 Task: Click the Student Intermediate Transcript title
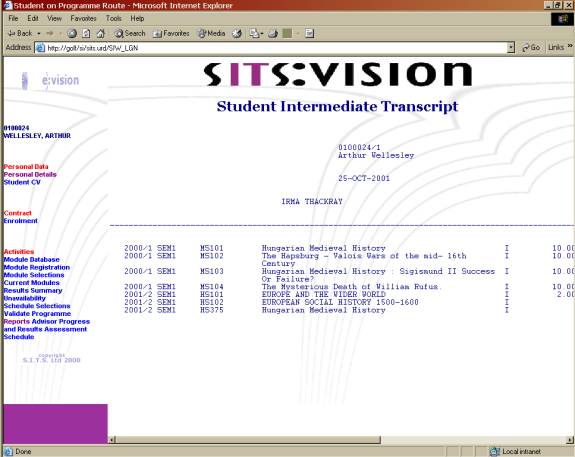(337, 106)
